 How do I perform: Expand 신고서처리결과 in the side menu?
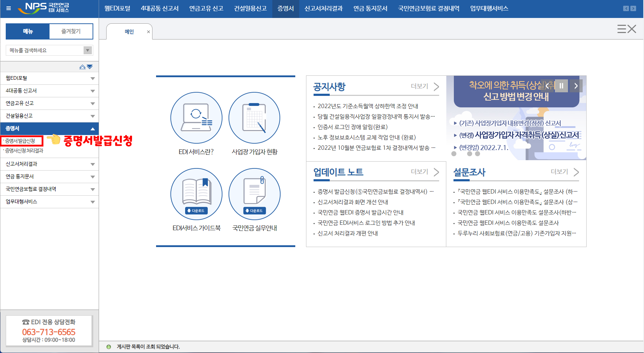[x=50, y=164]
